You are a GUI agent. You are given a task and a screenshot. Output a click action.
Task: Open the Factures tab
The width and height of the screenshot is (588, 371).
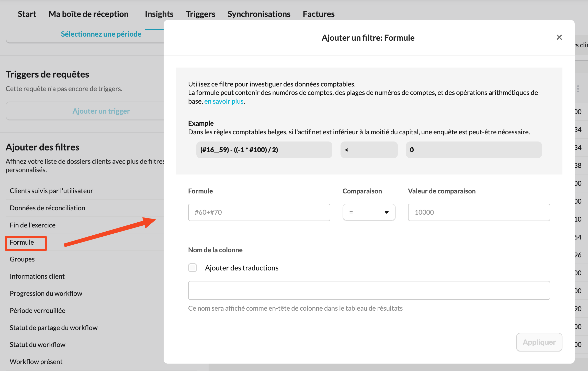tap(319, 14)
